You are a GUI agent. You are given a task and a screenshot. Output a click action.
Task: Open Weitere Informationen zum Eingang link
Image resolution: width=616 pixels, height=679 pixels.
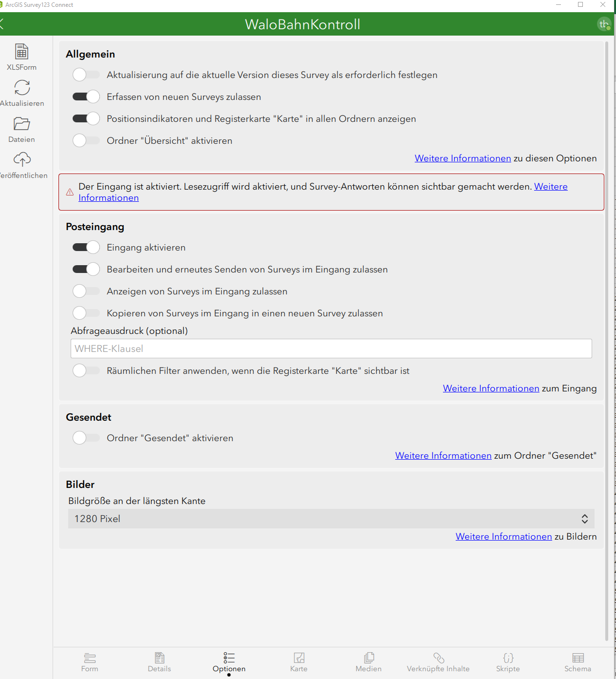(491, 388)
